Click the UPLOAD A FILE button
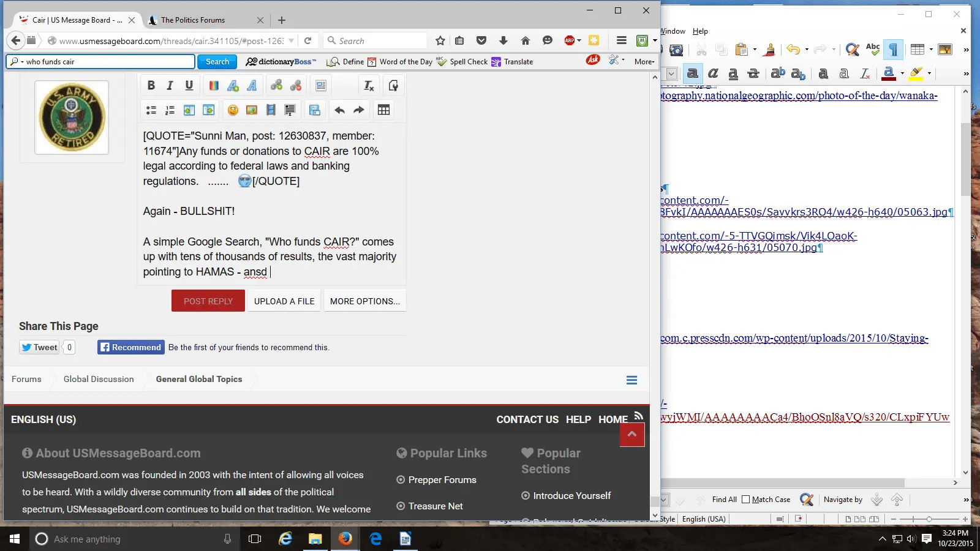Screen dimensions: 980x551 pyautogui.click(x=284, y=301)
